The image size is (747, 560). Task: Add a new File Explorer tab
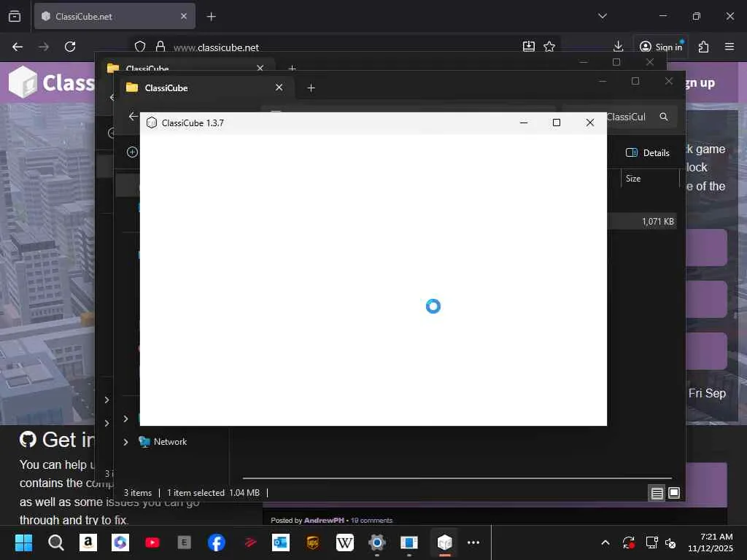coord(311,87)
